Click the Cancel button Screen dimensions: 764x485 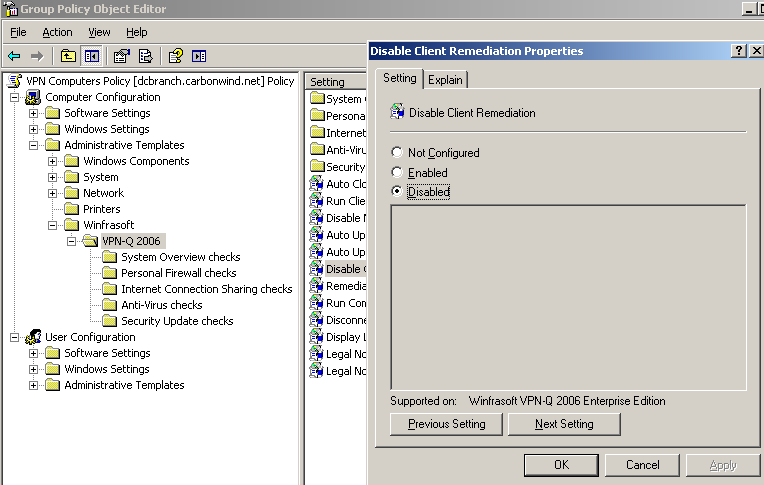(642, 465)
